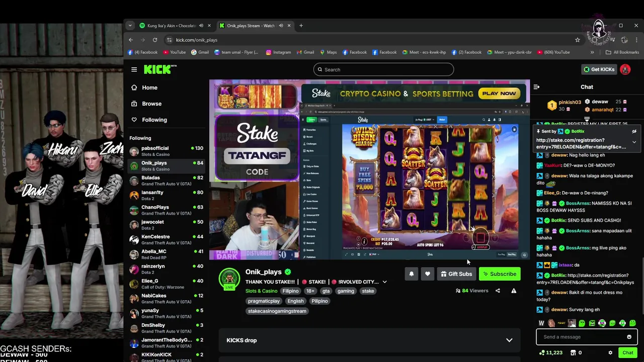Mute the Spotify tab audio icon
644x362 pixels.
click(201, 26)
